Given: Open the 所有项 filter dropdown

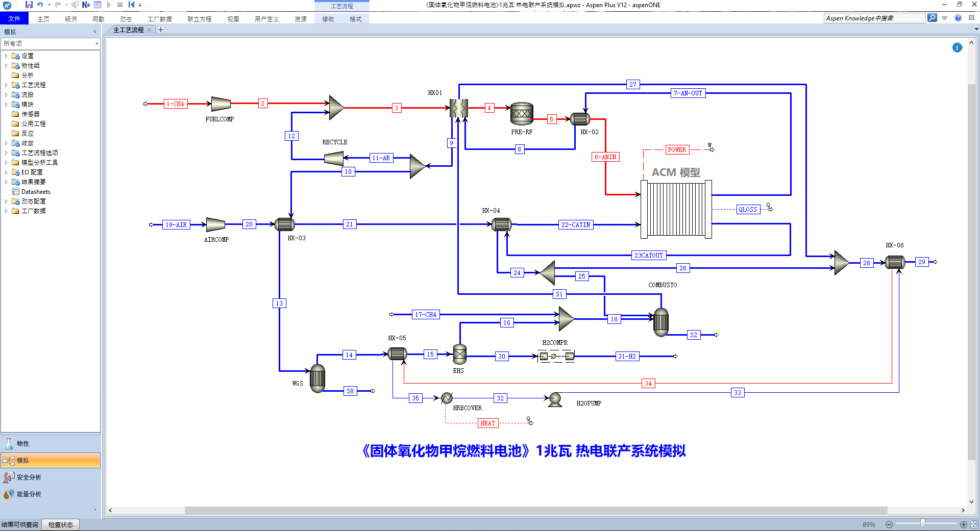Looking at the screenshot, I should coord(96,44).
